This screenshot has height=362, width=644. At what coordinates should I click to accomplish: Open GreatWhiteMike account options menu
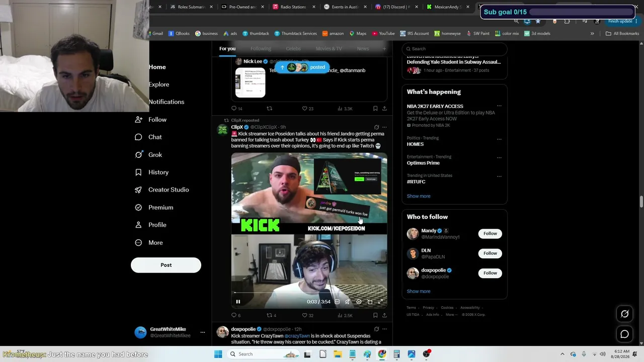(203, 332)
